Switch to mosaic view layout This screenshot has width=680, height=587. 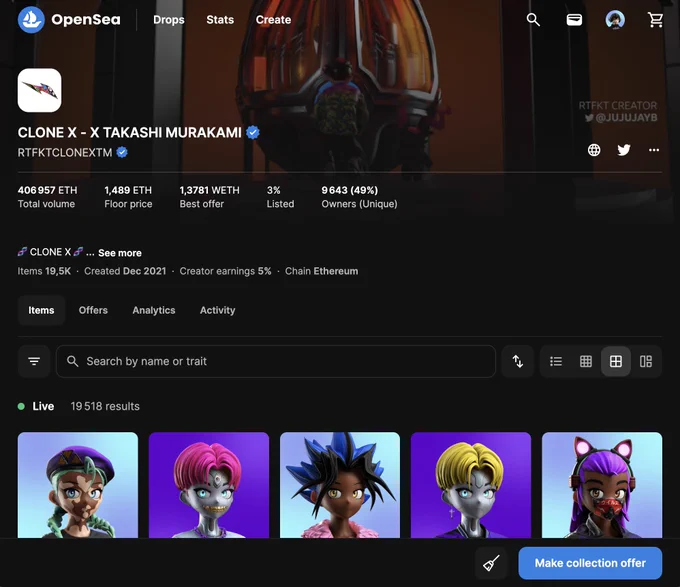point(646,361)
